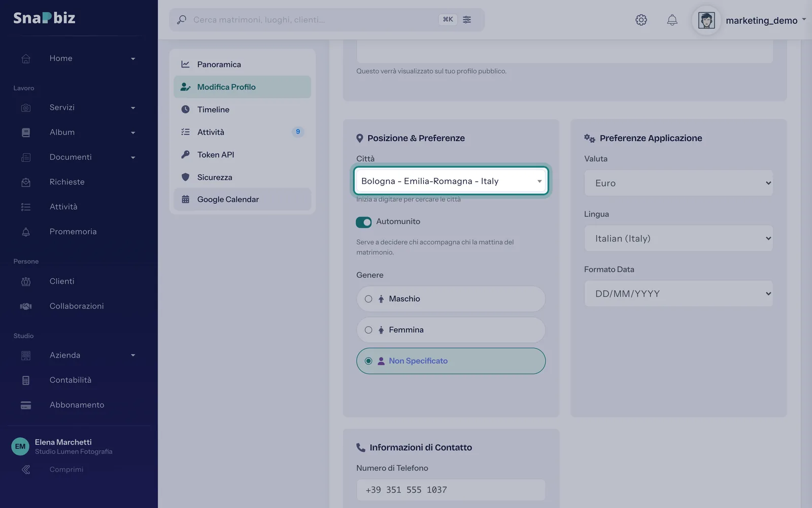This screenshot has width=812, height=508.
Task: Click the Comprimi collapse arrows icon
Action: point(26,469)
